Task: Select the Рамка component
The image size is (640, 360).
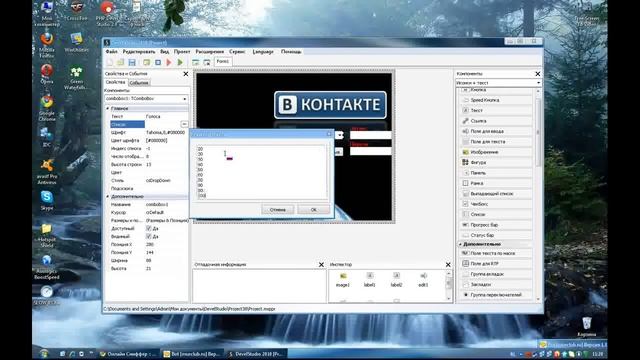Action: click(x=497, y=183)
